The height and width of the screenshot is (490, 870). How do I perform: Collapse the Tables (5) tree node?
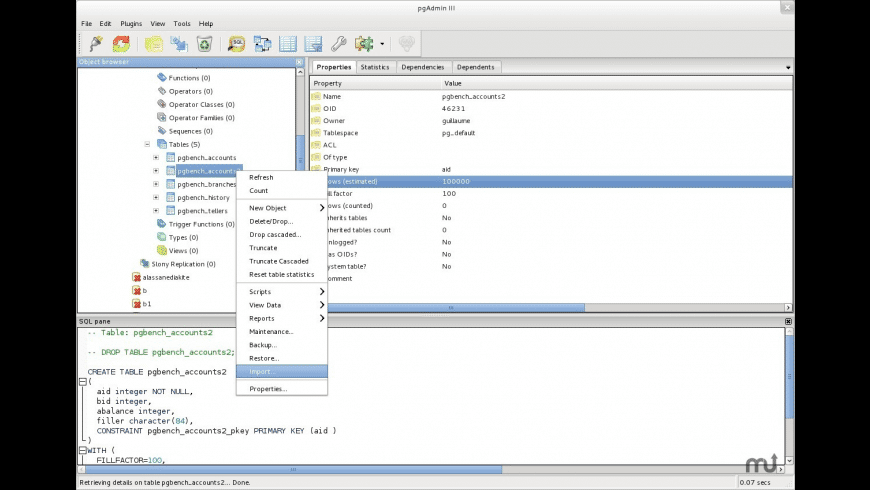tap(147, 144)
